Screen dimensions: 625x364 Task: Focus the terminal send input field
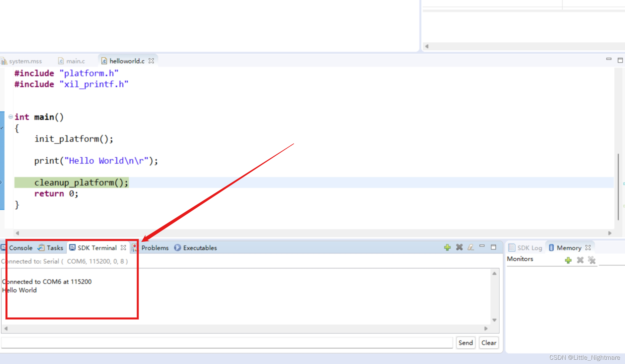pyautogui.click(x=227, y=343)
